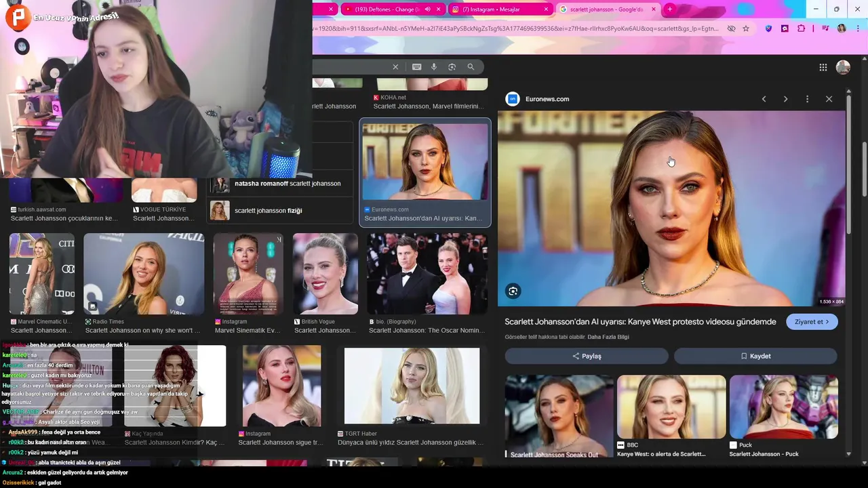Open the selected Euronews.com image result
Image resolution: width=868 pixels, height=488 pixels.
425,161
